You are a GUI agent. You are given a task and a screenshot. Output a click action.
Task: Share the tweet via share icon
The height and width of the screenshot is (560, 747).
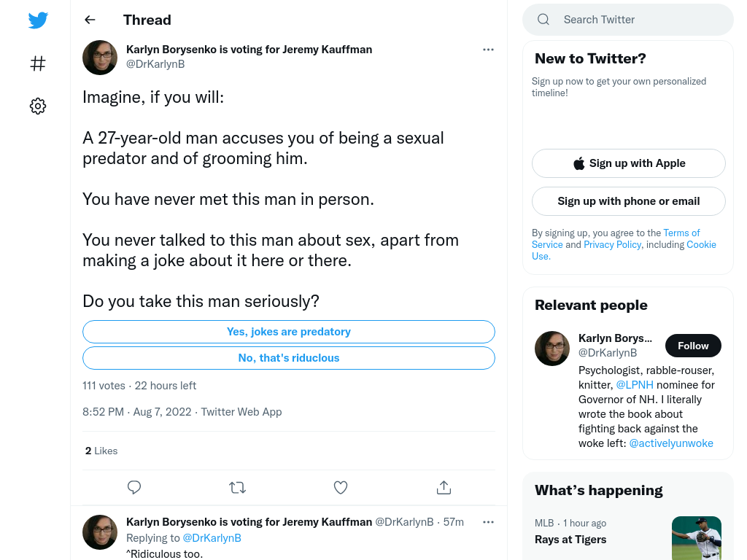(444, 487)
